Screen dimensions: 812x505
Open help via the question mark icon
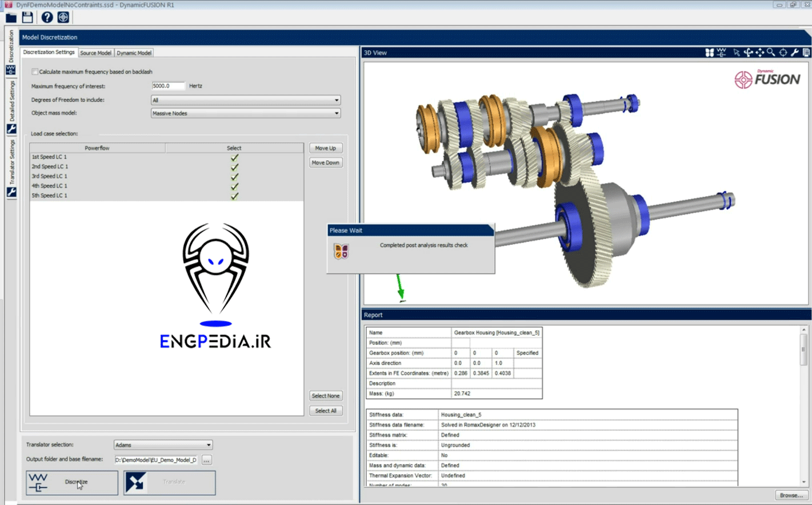[x=47, y=17]
